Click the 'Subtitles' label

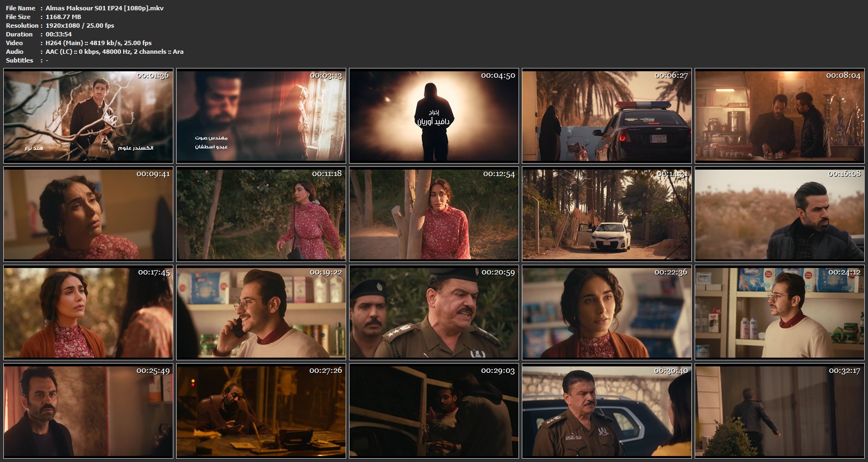click(x=20, y=60)
